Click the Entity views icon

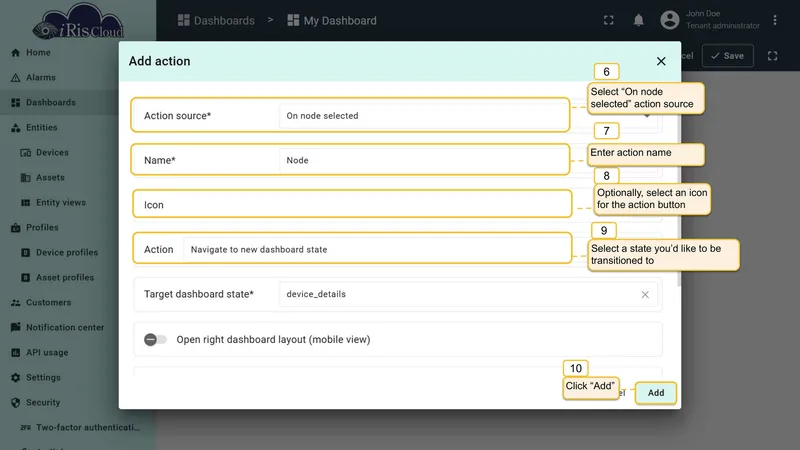[x=26, y=203]
